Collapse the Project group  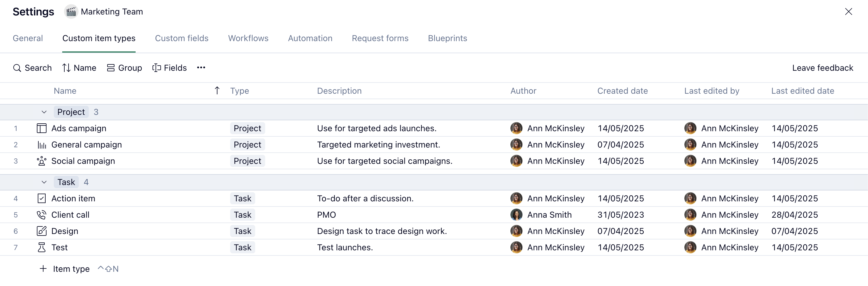pyautogui.click(x=44, y=112)
